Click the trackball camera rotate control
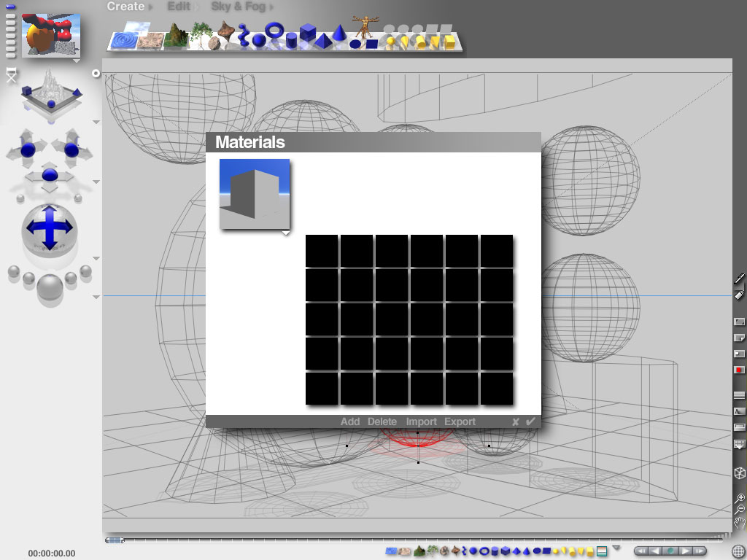The image size is (747, 560). click(x=49, y=227)
